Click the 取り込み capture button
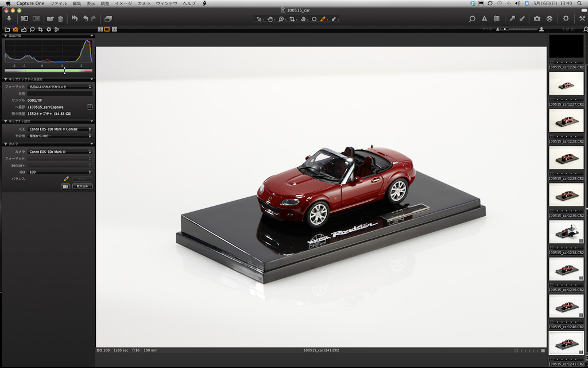 coord(82,186)
